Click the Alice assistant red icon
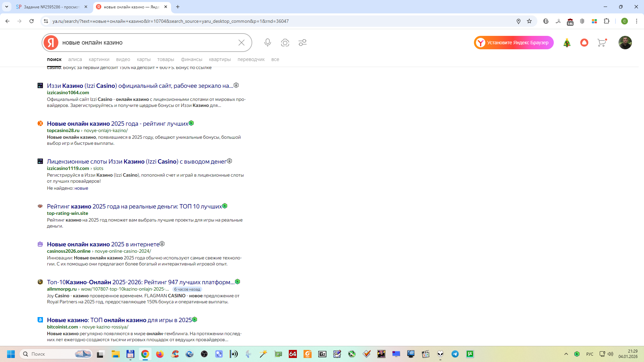 tap(584, 43)
